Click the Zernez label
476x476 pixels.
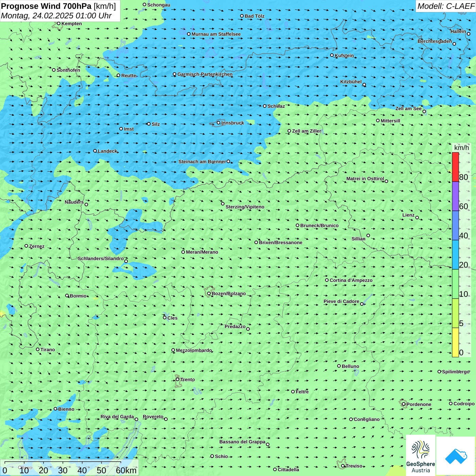(37, 246)
